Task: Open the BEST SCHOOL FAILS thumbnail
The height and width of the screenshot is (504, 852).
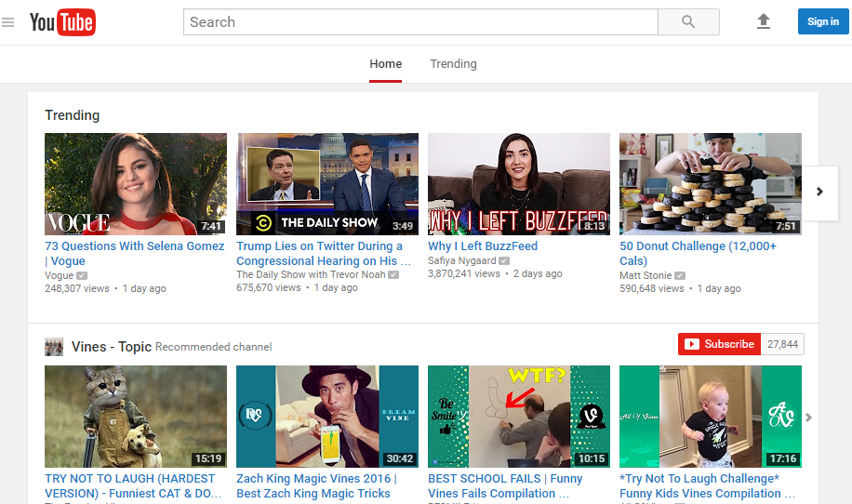Action: [x=519, y=417]
